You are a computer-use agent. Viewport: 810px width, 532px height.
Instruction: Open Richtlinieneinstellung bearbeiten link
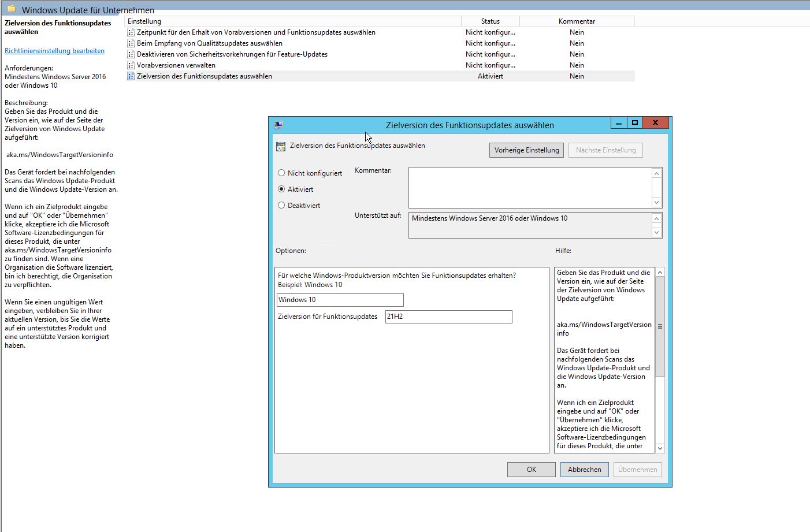click(55, 51)
